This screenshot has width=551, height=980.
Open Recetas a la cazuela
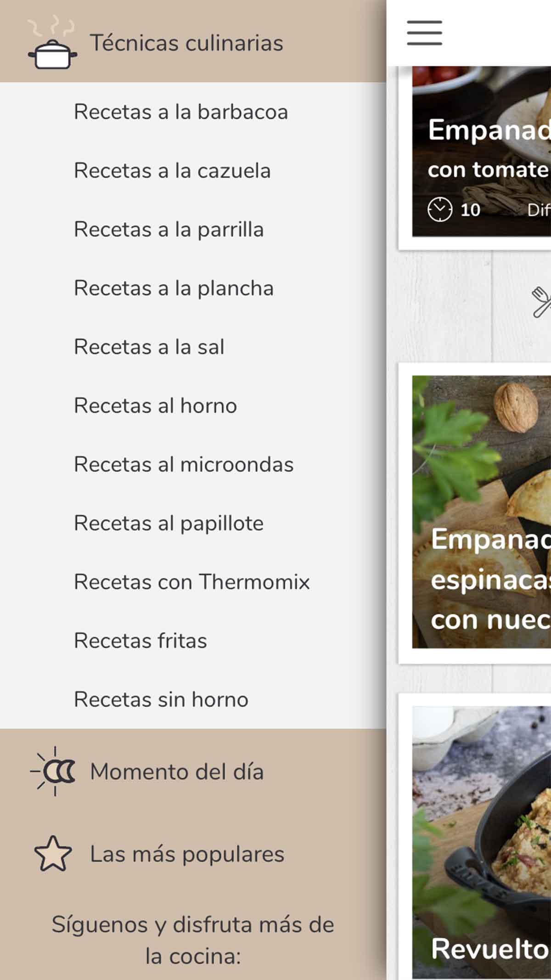(x=172, y=171)
